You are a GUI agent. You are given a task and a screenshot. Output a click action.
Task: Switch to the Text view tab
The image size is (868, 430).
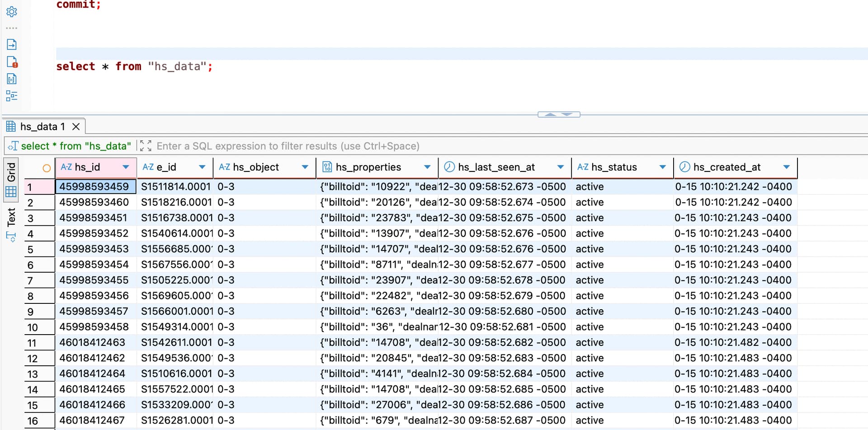coord(11,217)
